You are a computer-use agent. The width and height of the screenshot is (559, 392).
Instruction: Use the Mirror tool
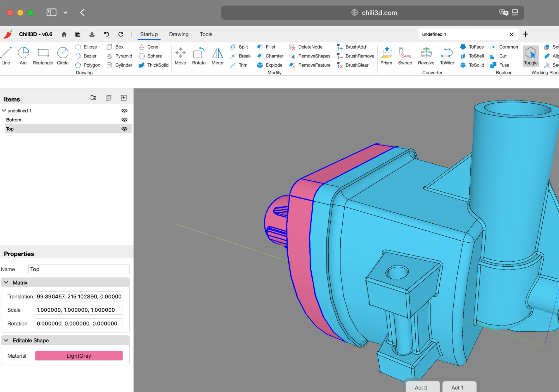click(x=217, y=56)
